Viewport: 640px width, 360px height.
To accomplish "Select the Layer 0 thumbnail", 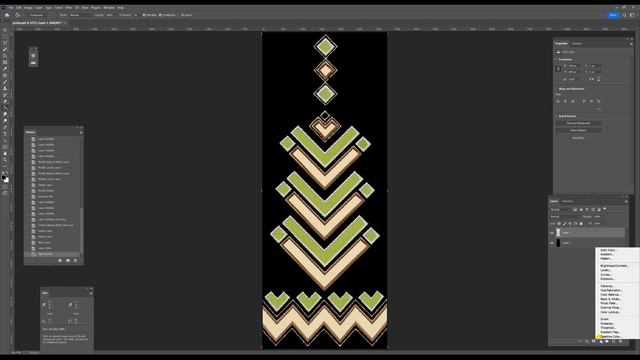I will click(558, 243).
